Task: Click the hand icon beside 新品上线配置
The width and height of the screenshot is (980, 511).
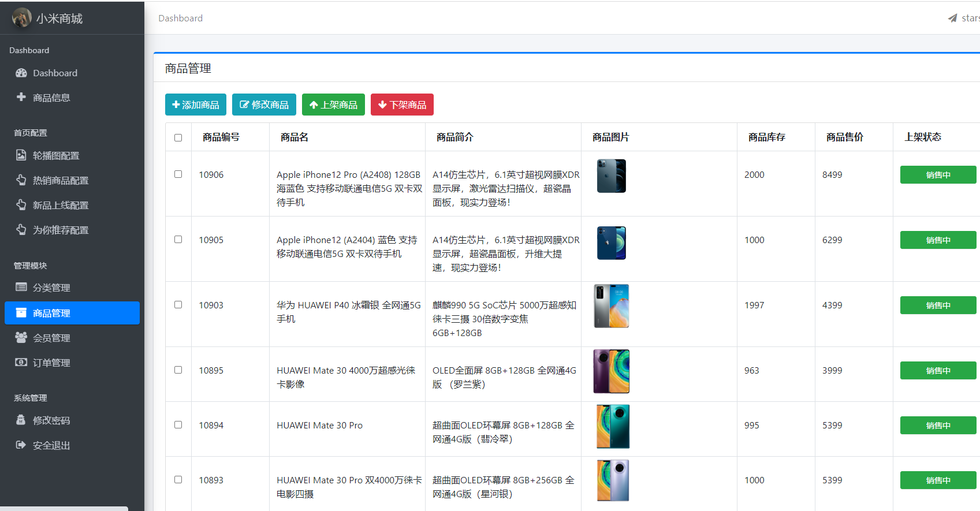Action: point(21,205)
